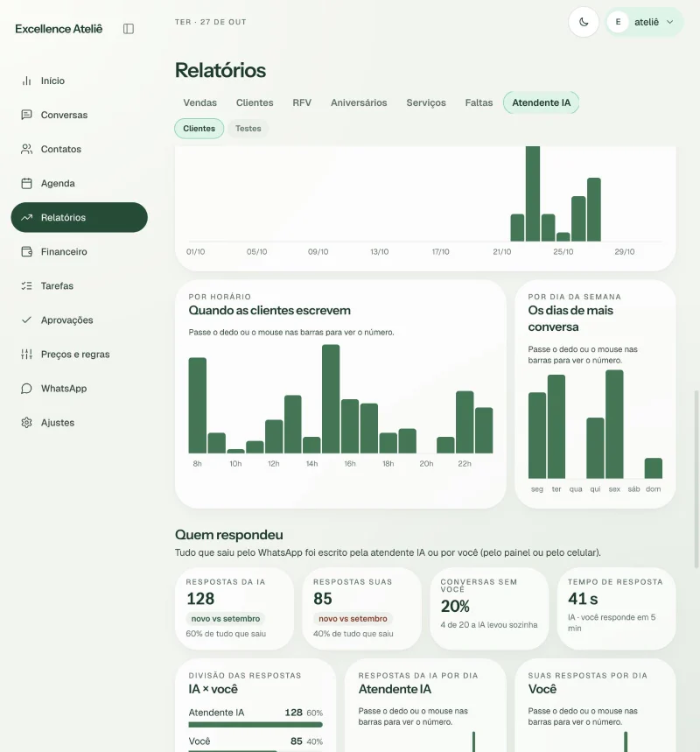Click the Respostas da IA 128 card
Screen dimensions: 700x752
[x=234, y=608]
